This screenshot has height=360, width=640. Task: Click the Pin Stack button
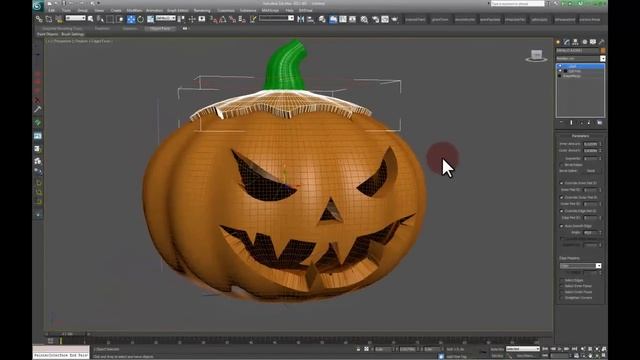561,122
